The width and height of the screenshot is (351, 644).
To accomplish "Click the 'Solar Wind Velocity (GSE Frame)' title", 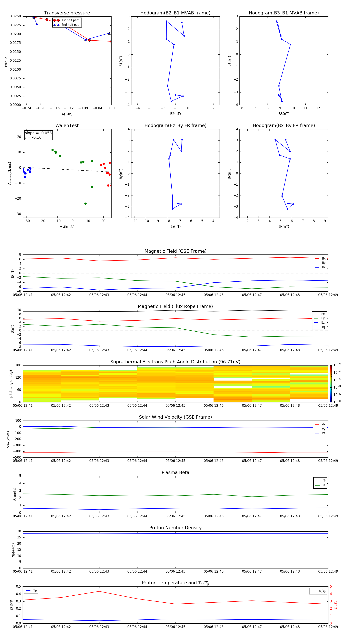I will click(x=175, y=417).
